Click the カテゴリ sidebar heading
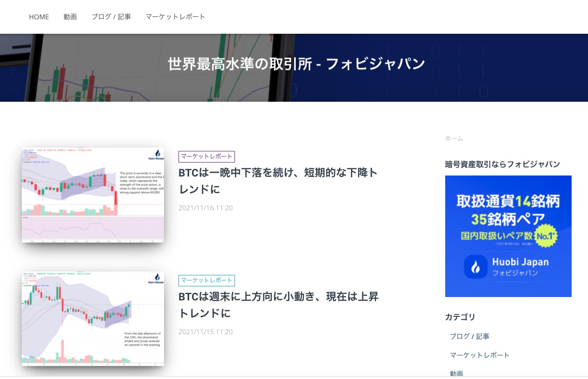This screenshot has width=588, height=379. (460, 317)
